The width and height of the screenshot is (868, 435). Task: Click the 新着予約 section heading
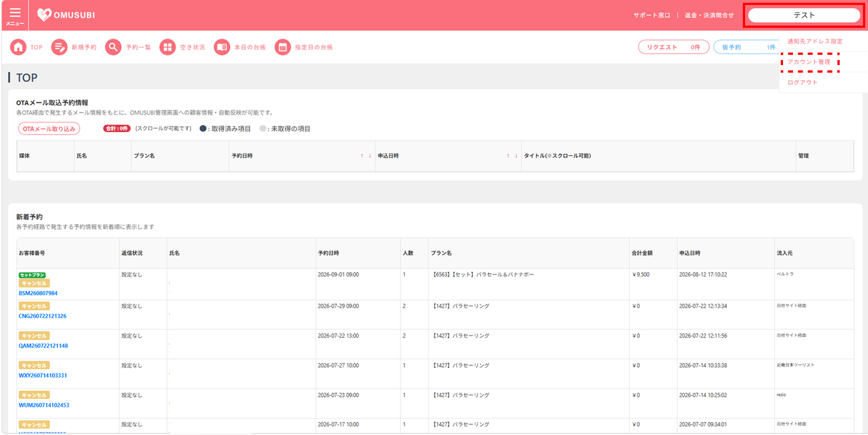coord(29,217)
